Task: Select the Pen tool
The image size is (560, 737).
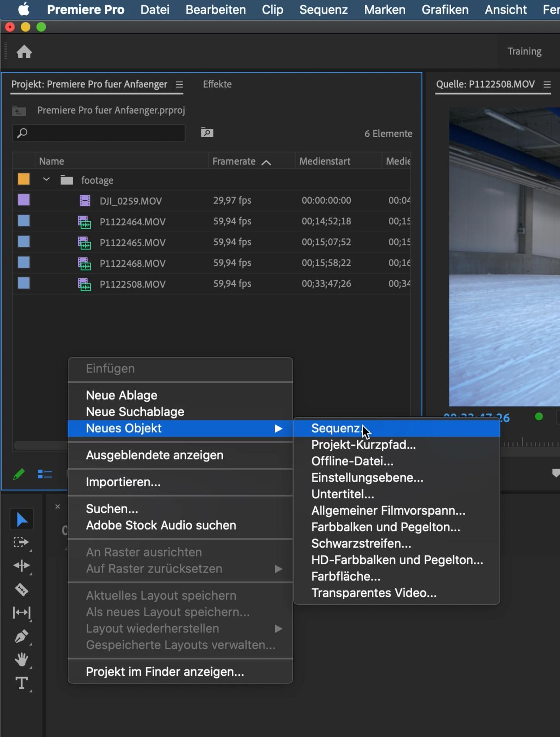Action: [x=21, y=636]
